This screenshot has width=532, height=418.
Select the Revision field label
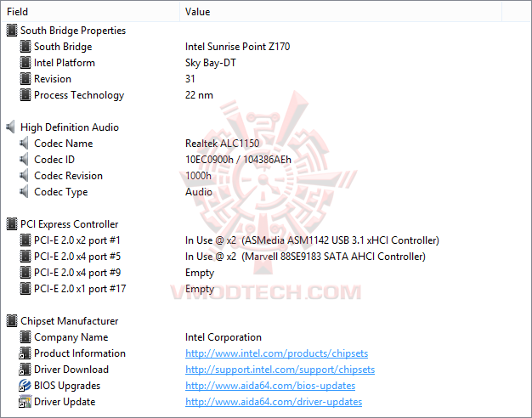click(x=53, y=79)
